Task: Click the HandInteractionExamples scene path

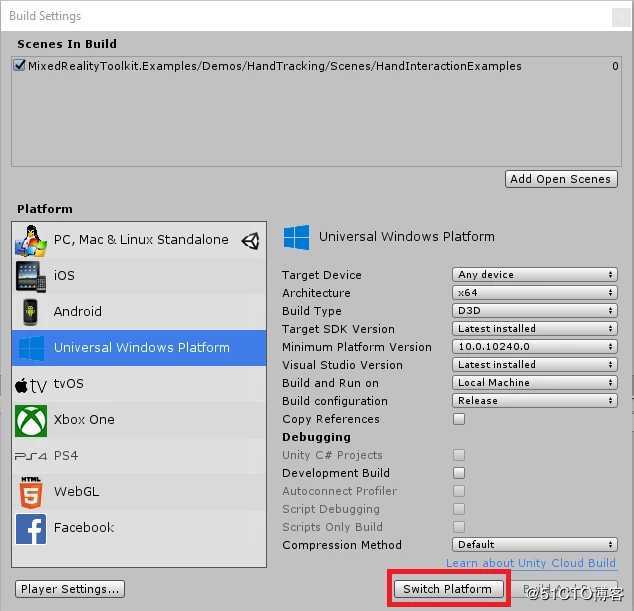Action: [275, 66]
